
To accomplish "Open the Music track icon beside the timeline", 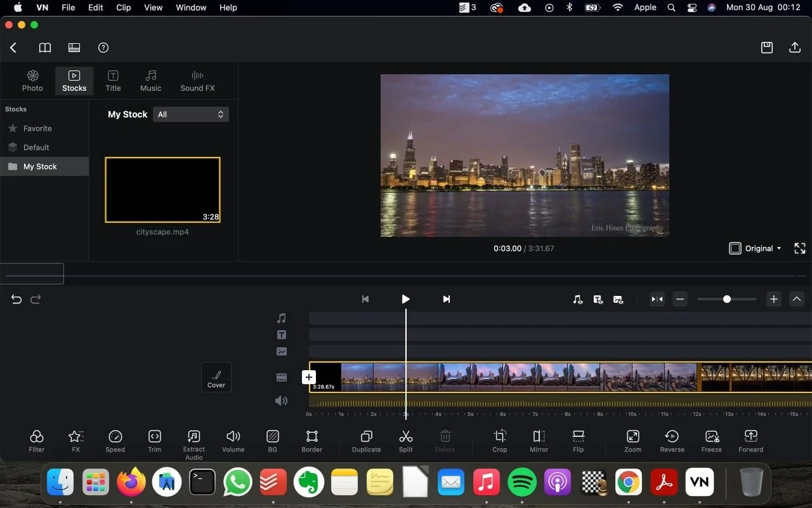I will pos(282,318).
